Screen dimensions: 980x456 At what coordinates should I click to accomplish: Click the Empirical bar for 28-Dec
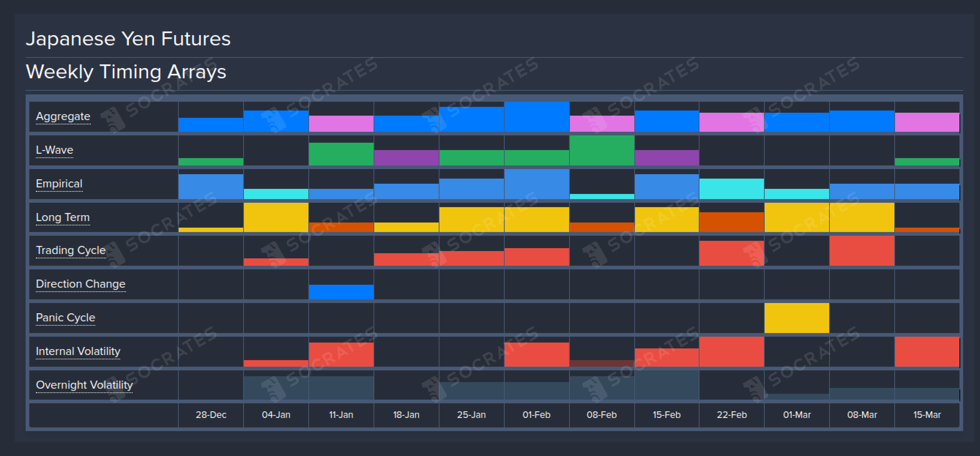211,187
